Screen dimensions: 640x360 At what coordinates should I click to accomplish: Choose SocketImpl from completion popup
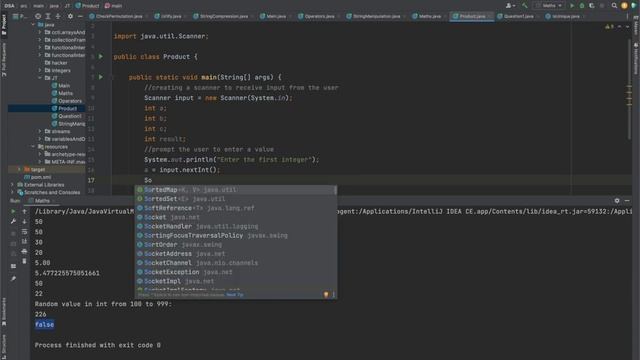click(x=235, y=281)
